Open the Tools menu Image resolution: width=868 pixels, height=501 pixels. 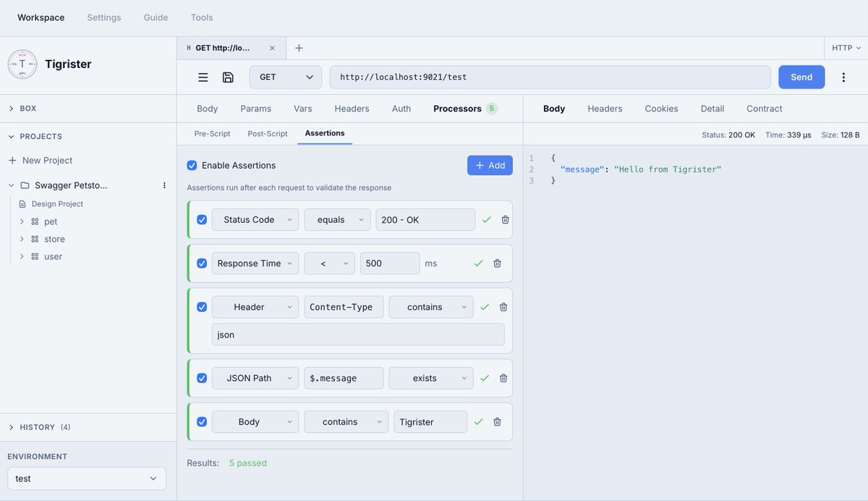(x=202, y=17)
